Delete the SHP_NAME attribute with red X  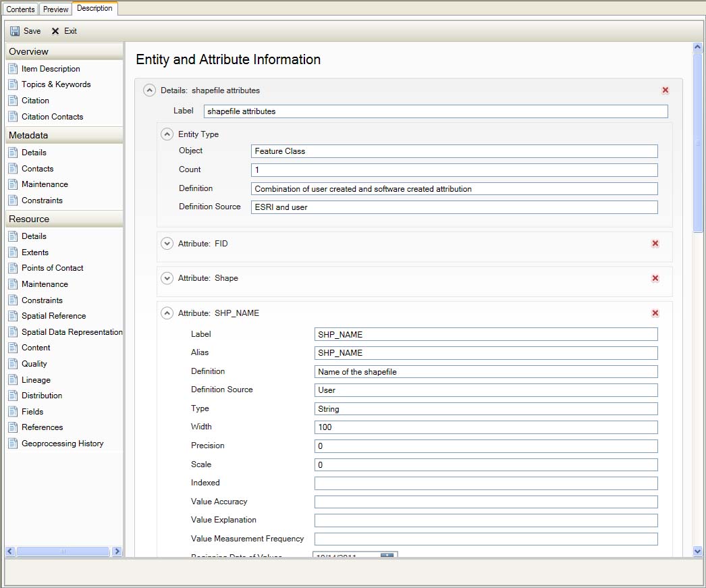pos(655,313)
